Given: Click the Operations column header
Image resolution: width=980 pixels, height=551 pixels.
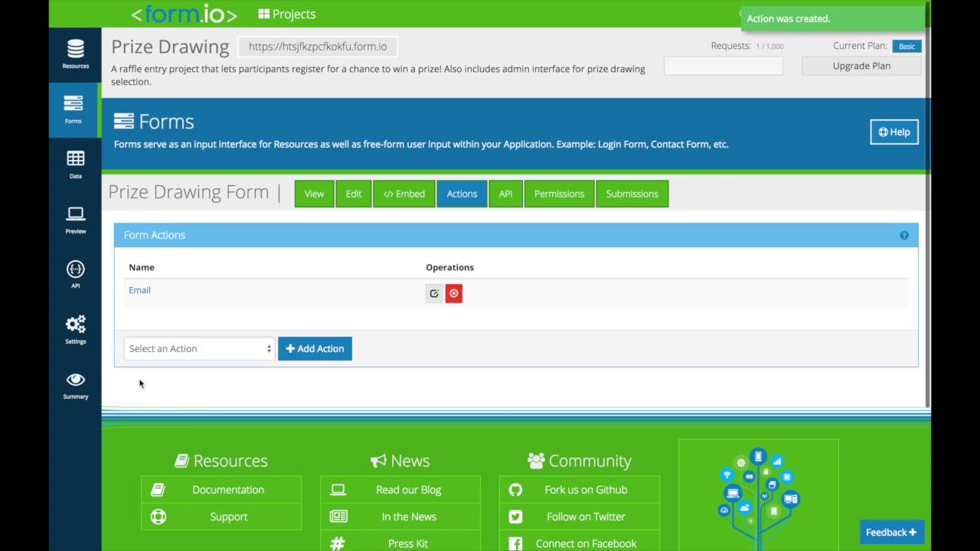Looking at the screenshot, I should click(449, 267).
